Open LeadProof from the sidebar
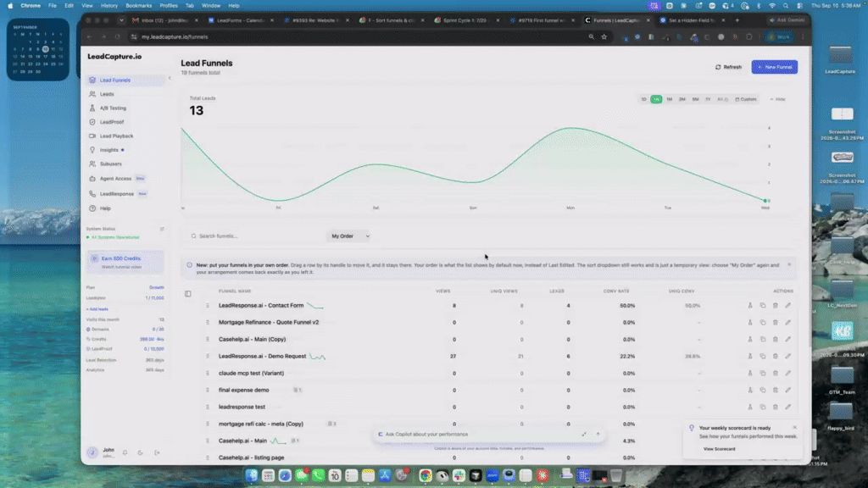Image resolution: width=868 pixels, height=488 pixels. (x=125, y=122)
